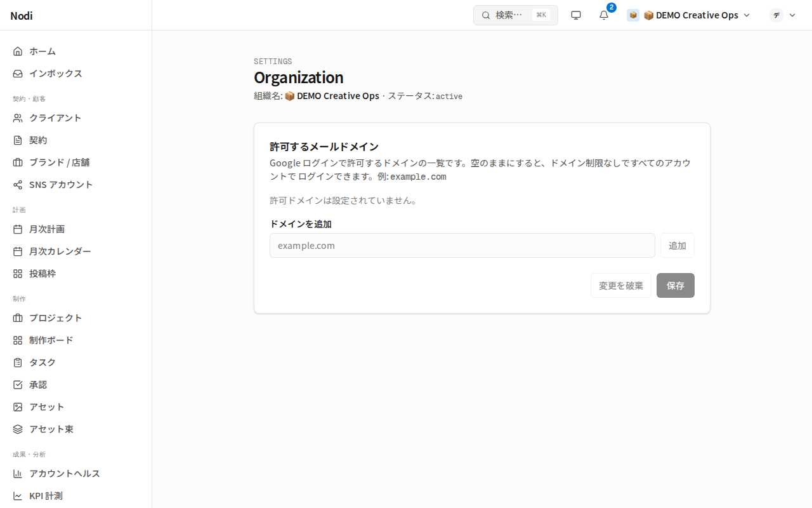The image size is (812, 508).
Task: Open the ホーム menu item
Action: (76, 51)
